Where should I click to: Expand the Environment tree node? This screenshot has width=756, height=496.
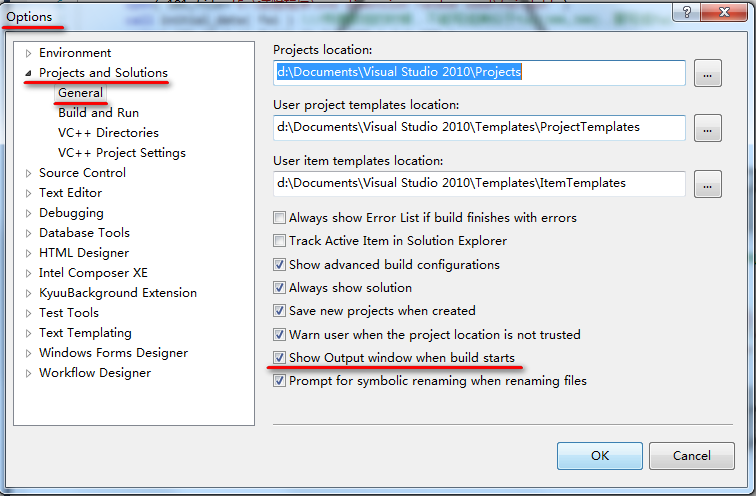[x=29, y=53]
